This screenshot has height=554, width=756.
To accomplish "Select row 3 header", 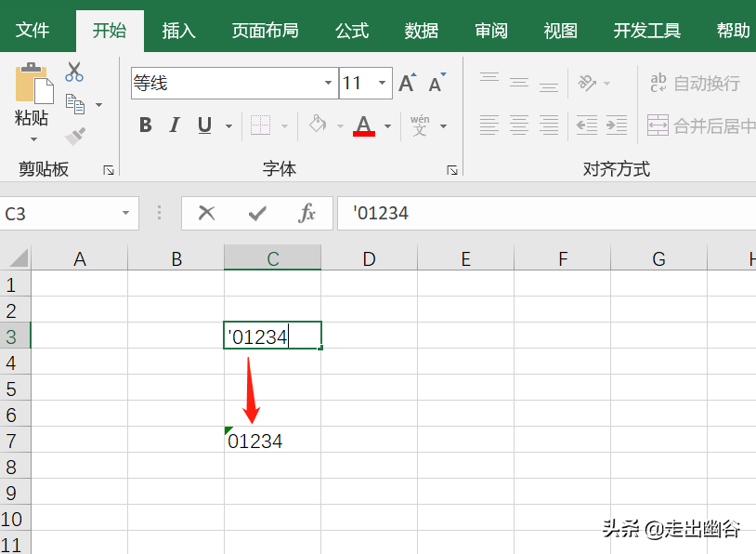I will tap(15, 336).
